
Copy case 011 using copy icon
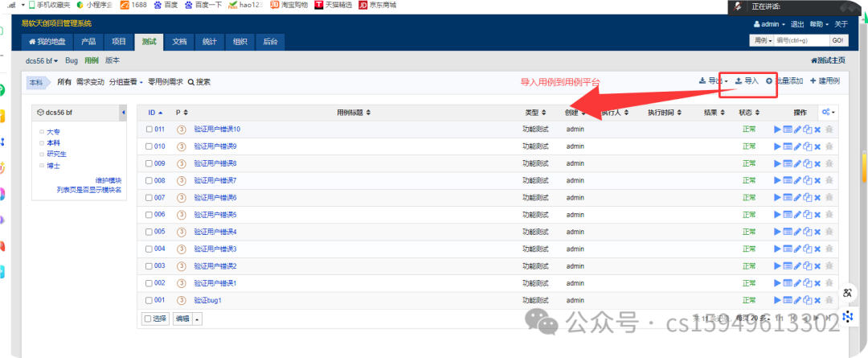807,130
